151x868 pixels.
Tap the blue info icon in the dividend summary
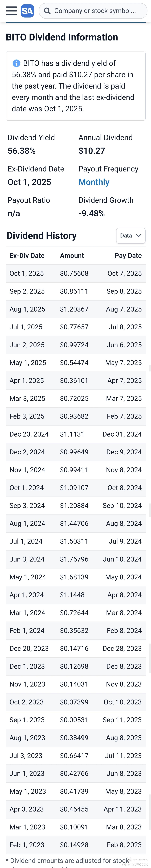pos(16,63)
